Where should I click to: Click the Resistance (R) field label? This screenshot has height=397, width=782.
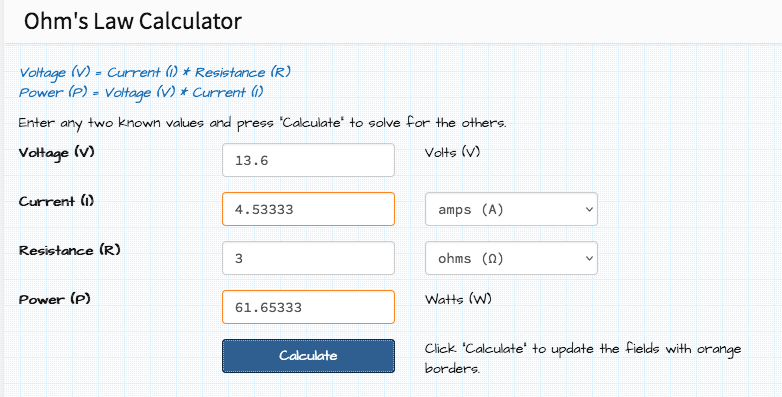[70, 250]
